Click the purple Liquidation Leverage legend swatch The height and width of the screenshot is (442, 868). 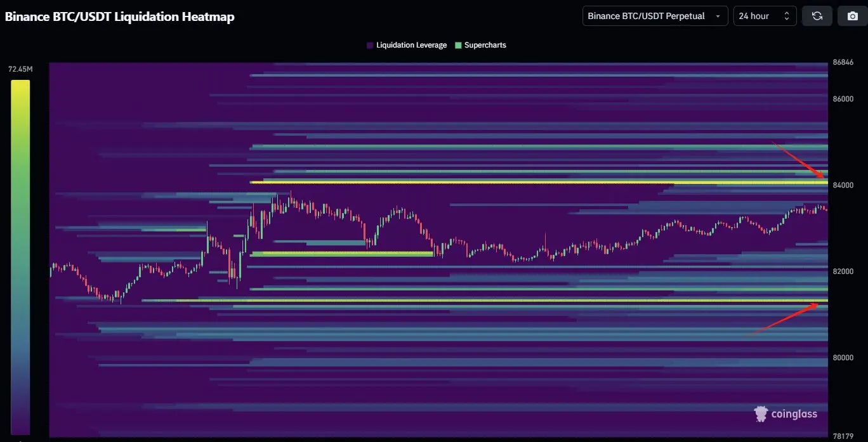[x=370, y=45]
